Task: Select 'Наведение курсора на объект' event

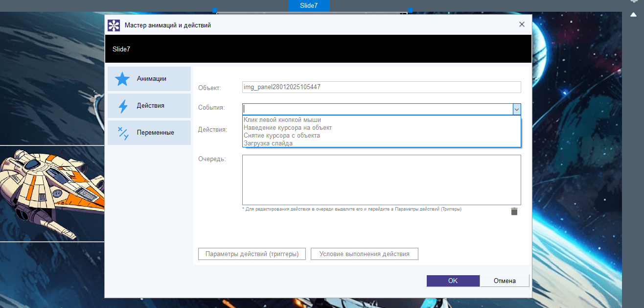Action: 382,127
